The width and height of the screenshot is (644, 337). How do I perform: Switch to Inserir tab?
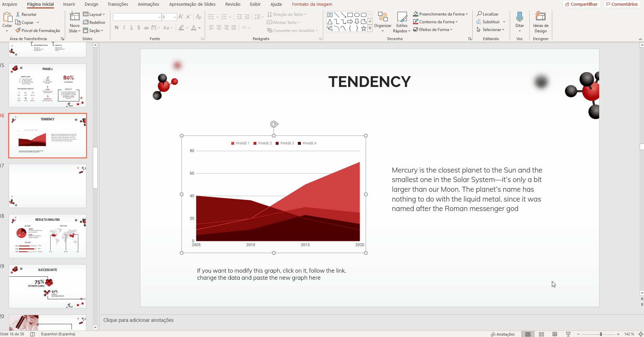coord(69,4)
